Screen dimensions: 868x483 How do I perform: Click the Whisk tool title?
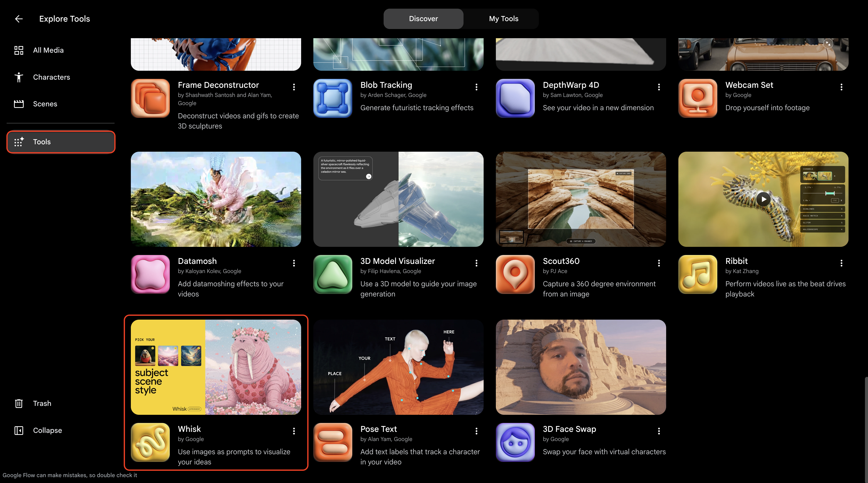(x=189, y=429)
